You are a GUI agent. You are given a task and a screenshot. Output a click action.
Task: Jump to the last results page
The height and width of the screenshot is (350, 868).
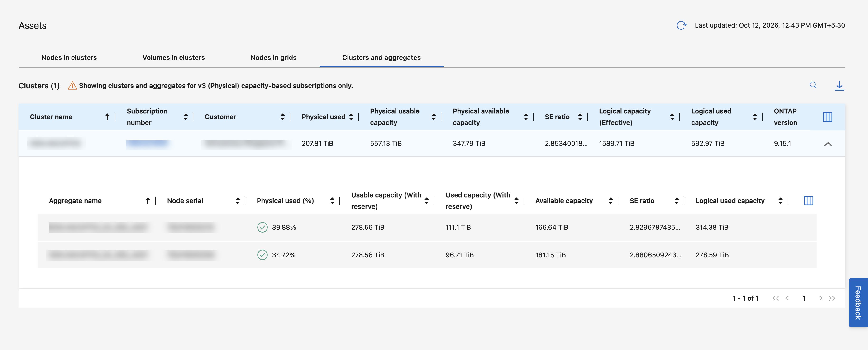point(832,298)
